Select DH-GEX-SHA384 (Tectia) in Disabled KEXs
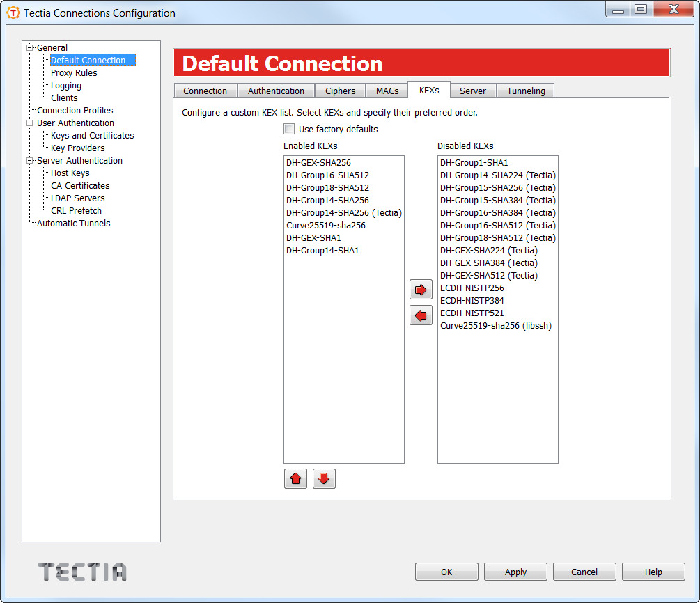 tap(498, 263)
